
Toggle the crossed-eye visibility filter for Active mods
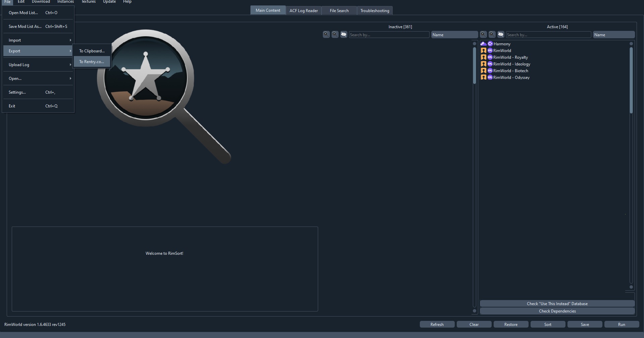pos(501,35)
